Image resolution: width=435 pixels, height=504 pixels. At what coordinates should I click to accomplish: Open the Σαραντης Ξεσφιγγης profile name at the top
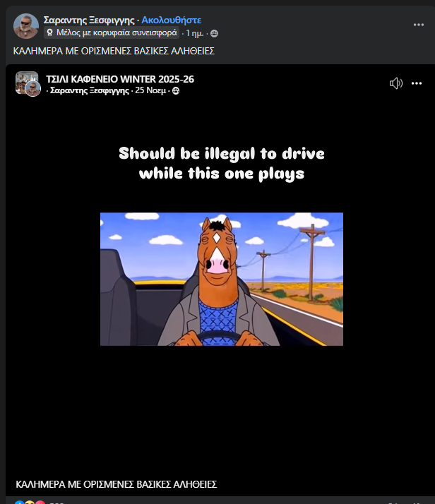pyautogui.click(x=89, y=20)
